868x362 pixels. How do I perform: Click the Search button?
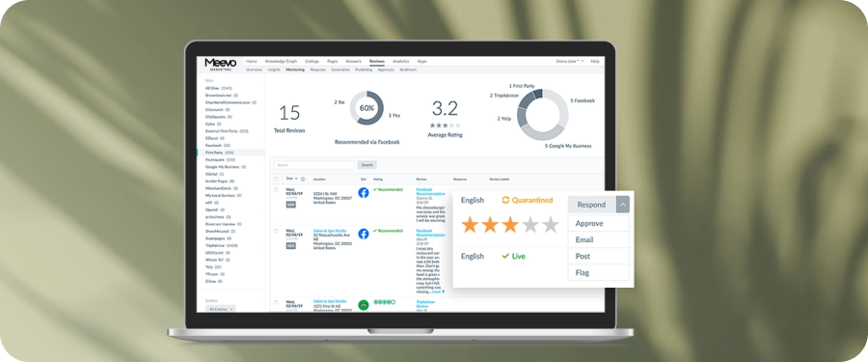click(367, 165)
